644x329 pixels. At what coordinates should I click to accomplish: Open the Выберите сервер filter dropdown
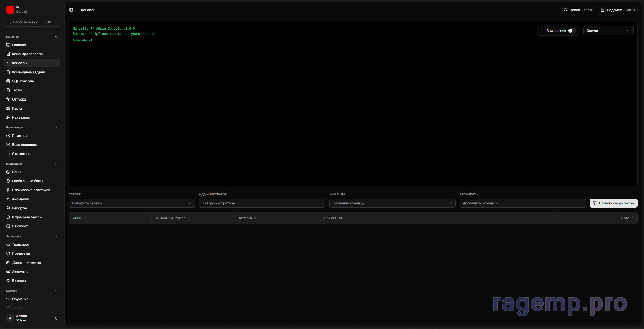pyautogui.click(x=132, y=203)
